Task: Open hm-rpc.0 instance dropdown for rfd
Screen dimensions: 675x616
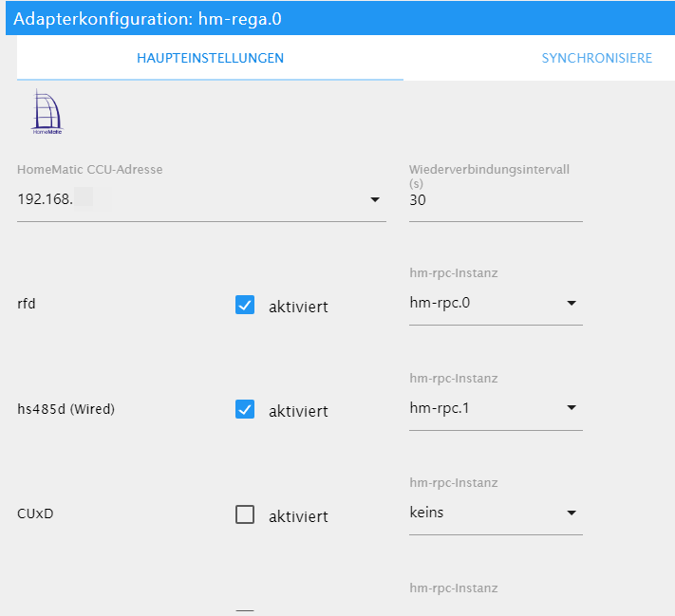Action: [x=496, y=303]
